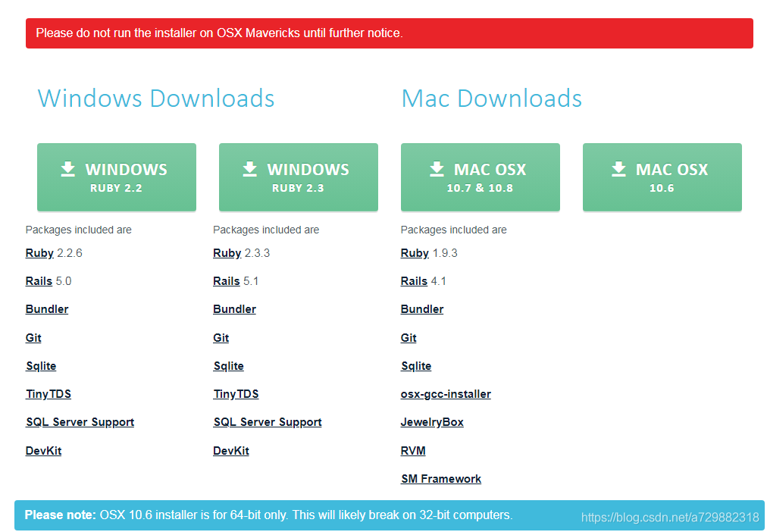This screenshot has width=767, height=532.
Task: Click download arrow icon on Windows Ruby 2.3
Action: tap(250, 169)
